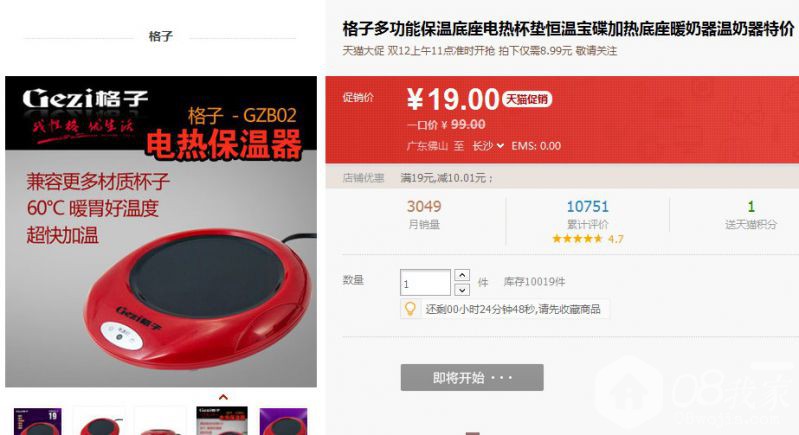The width and height of the screenshot is (799, 435).
Task: Click the lightbulb reminder icon
Action: [410, 309]
